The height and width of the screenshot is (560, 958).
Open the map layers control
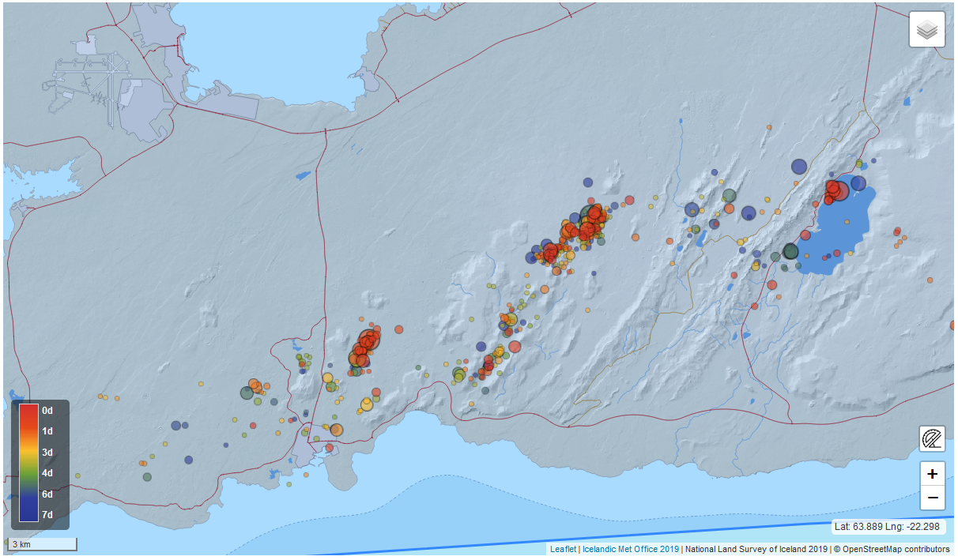click(926, 30)
